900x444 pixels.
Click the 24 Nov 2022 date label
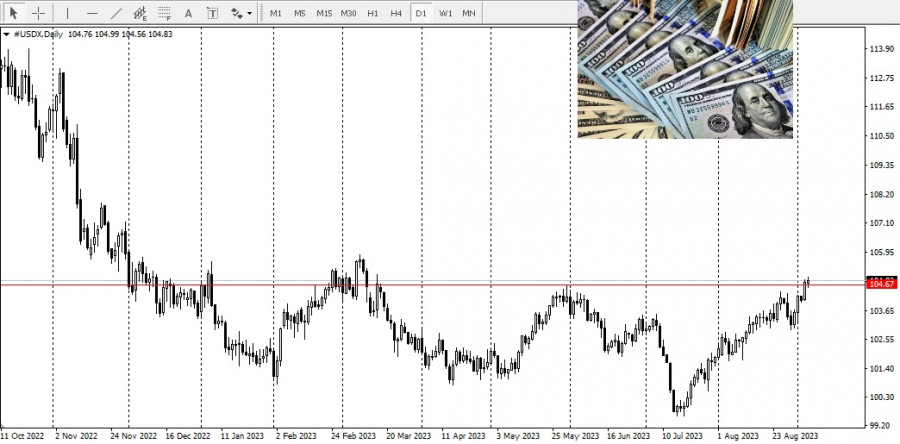coord(133,436)
